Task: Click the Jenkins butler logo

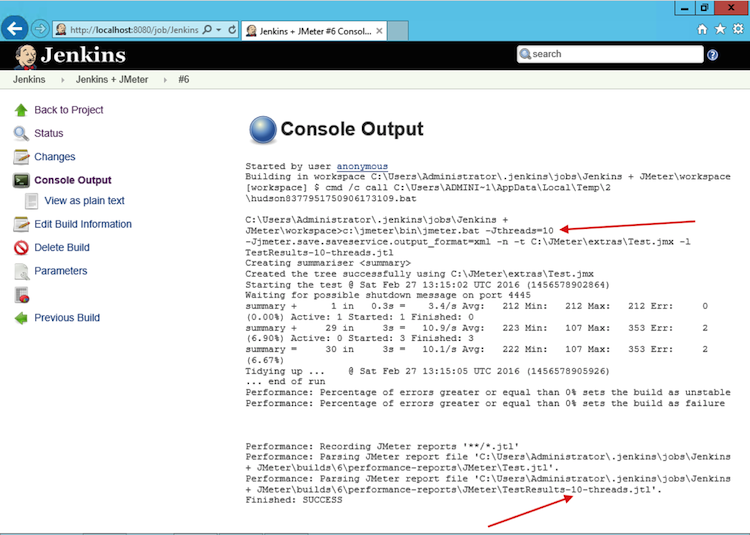Action: [x=25, y=56]
